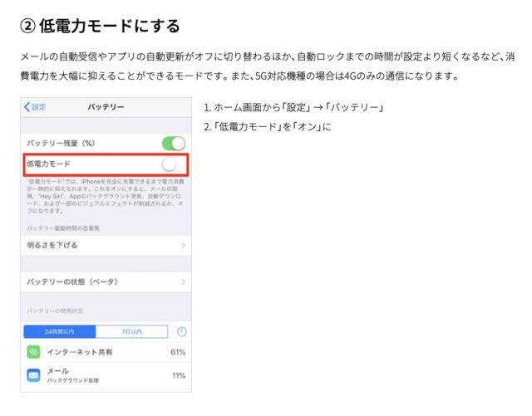The image size is (532, 416).
Task: Tap the back chevron next to 設定
Action: click(27, 107)
